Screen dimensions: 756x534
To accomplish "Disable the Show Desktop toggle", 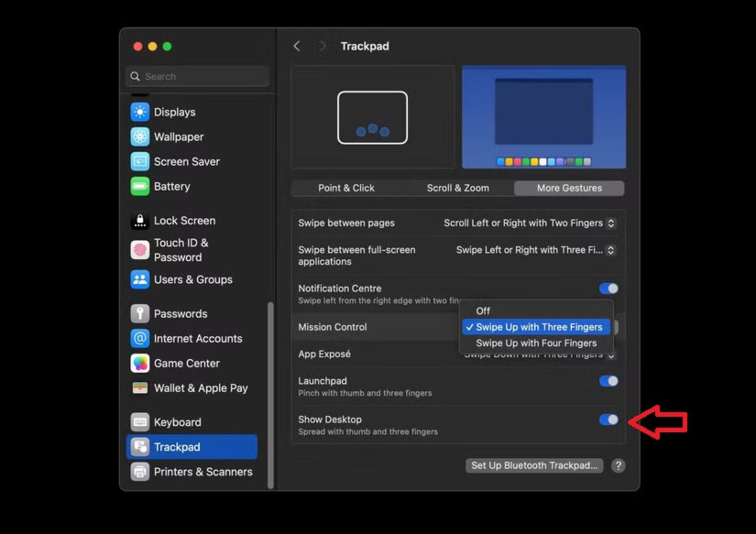I will tap(609, 419).
